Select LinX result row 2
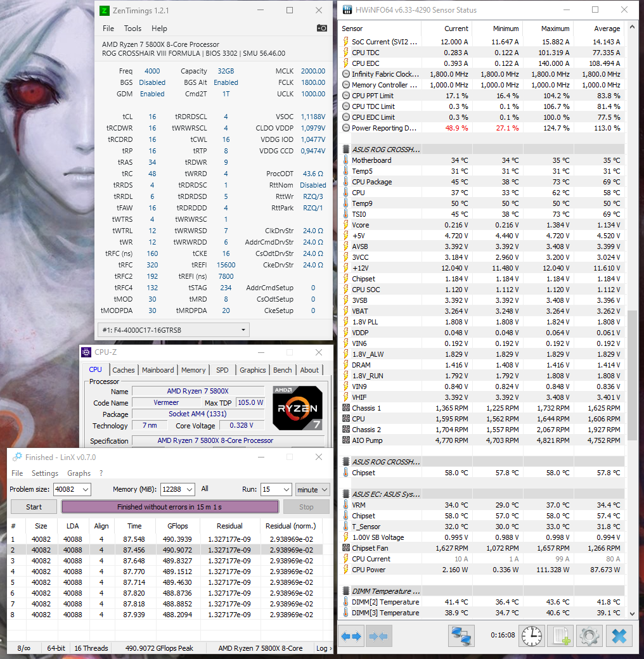The width and height of the screenshot is (644, 659). coord(165,550)
